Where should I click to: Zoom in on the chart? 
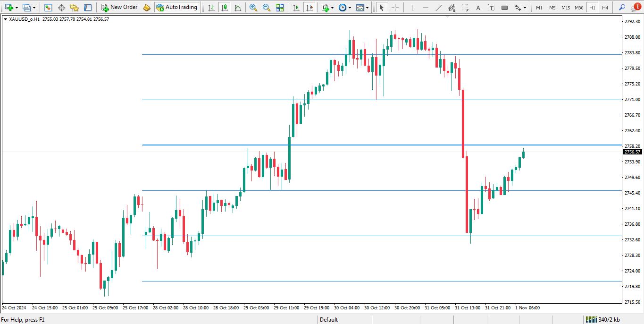click(253, 8)
